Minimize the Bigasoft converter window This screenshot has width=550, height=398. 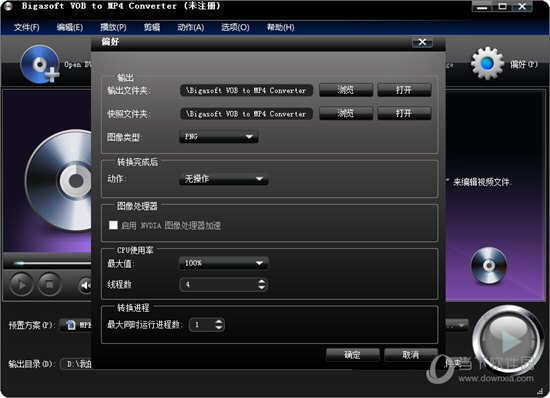coord(483,6)
